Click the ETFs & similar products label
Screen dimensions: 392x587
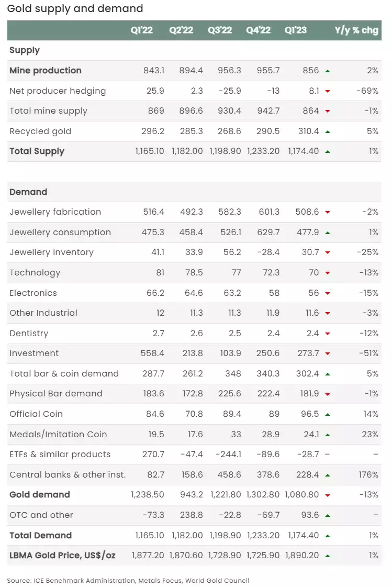point(60,454)
